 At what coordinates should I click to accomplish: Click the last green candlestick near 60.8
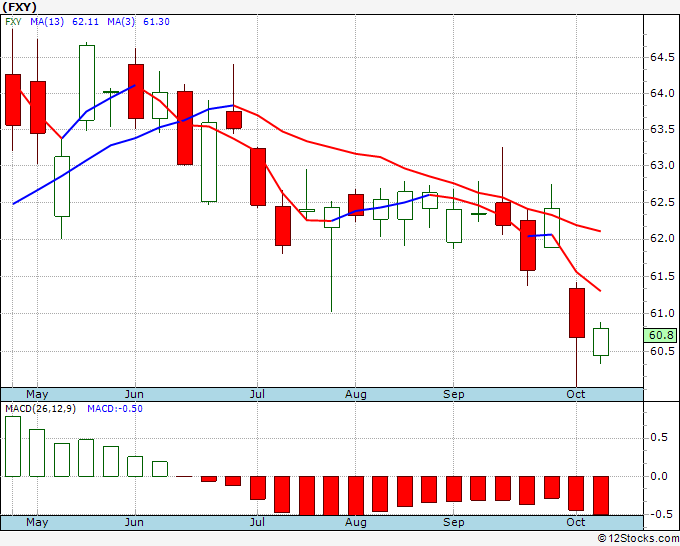click(601, 342)
